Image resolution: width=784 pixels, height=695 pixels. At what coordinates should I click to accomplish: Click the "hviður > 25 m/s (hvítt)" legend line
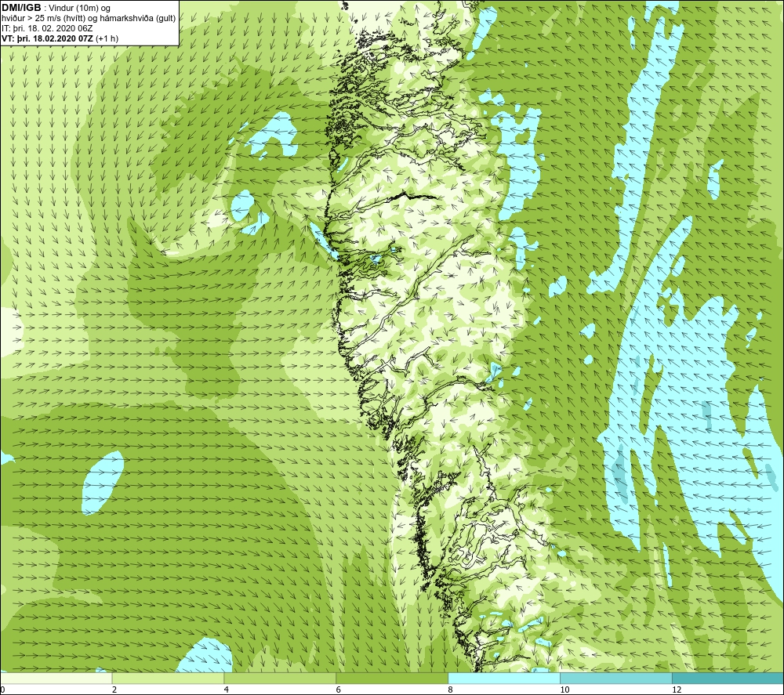pos(43,19)
